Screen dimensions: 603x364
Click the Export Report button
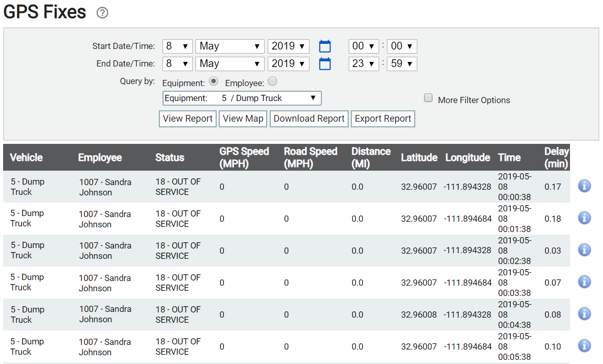coord(383,119)
